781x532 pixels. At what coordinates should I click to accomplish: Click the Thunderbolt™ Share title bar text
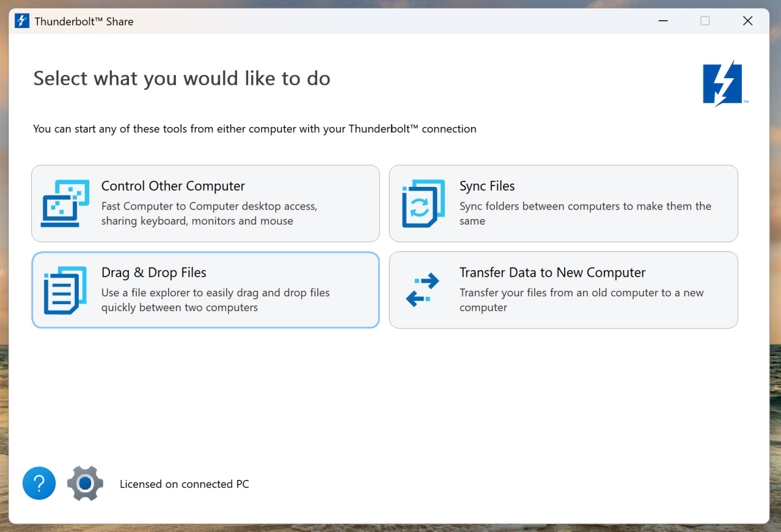pyautogui.click(x=85, y=21)
